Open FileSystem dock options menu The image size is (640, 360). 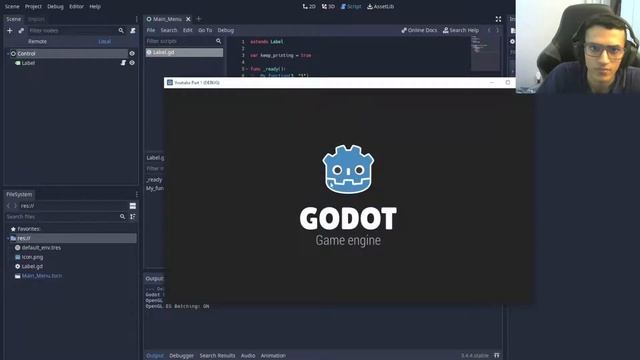[x=137, y=194]
